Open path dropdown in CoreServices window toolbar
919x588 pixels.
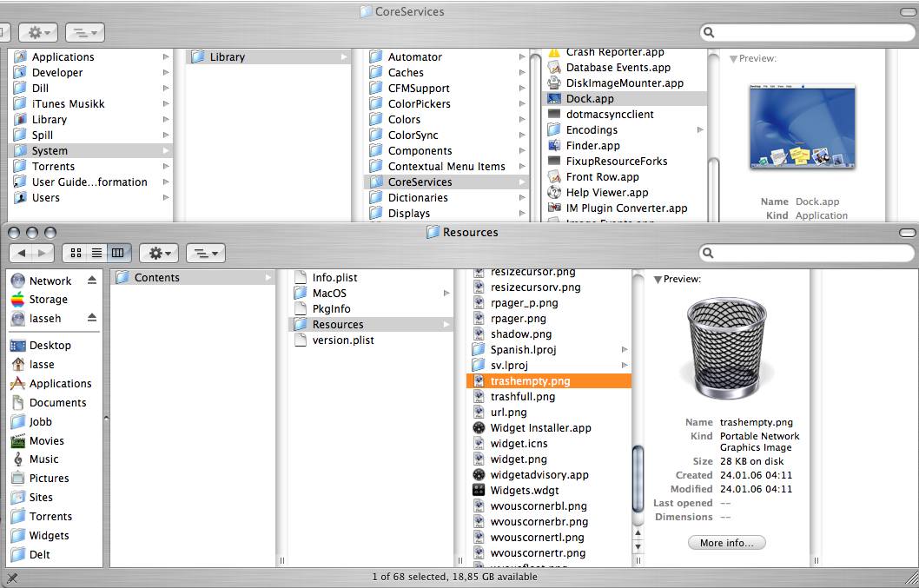tap(85, 32)
